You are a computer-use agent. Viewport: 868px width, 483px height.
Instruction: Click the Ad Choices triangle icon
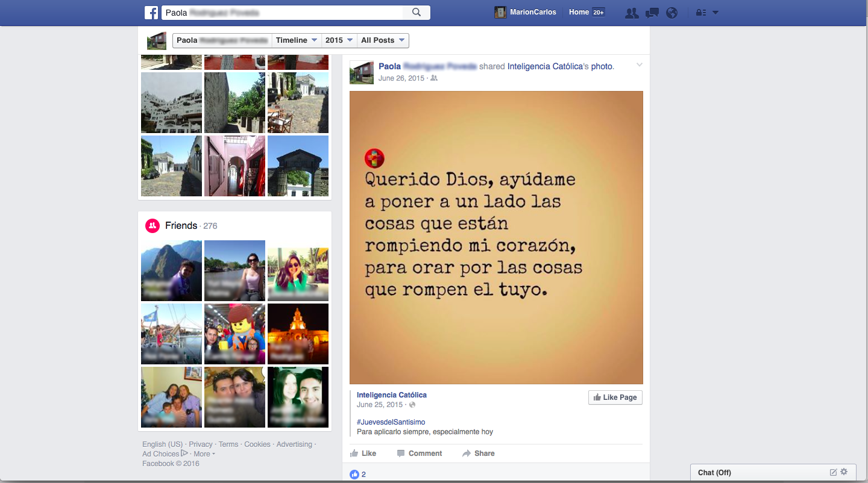(184, 453)
